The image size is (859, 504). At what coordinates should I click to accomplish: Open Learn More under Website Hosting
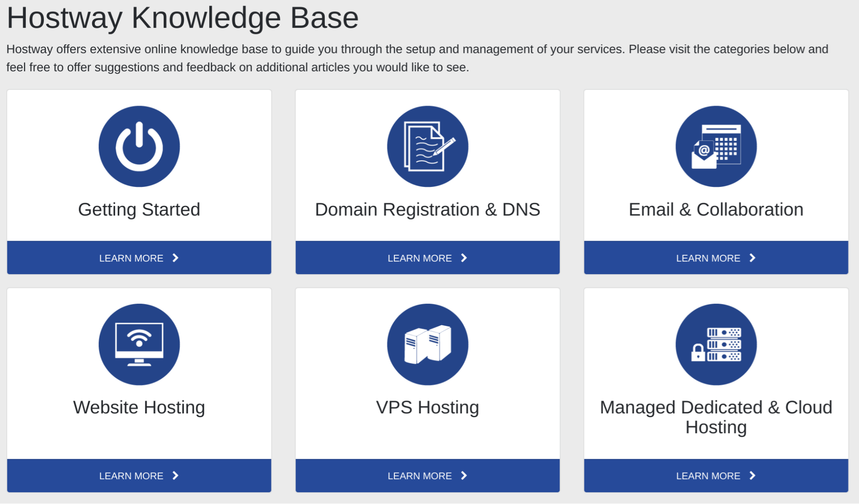pos(139,476)
